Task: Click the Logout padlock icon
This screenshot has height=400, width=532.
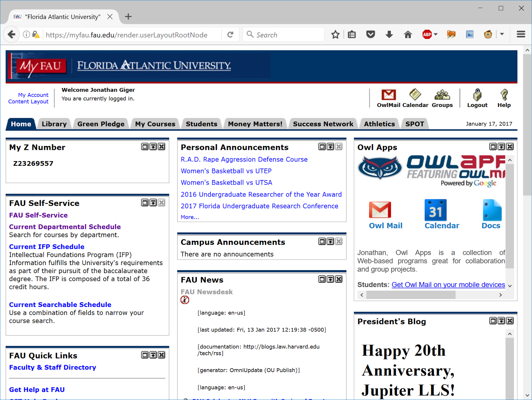Action: (x=477, y=95)
